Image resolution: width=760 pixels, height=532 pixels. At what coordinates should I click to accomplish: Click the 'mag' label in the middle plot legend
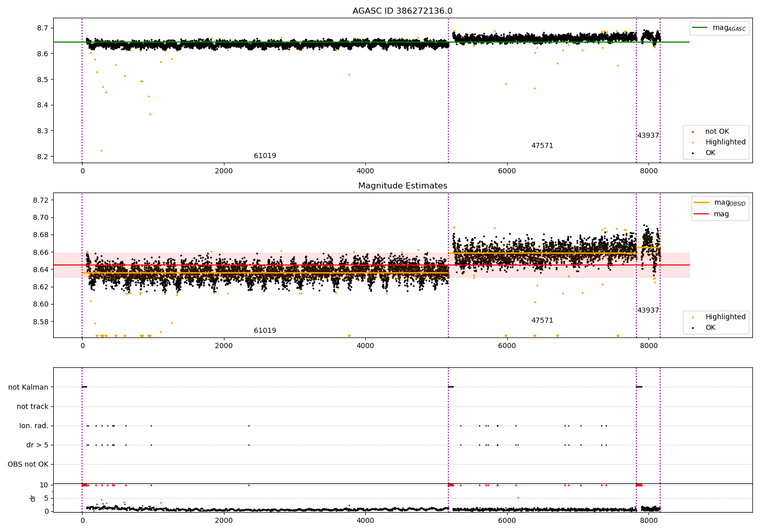click(721, 214)
